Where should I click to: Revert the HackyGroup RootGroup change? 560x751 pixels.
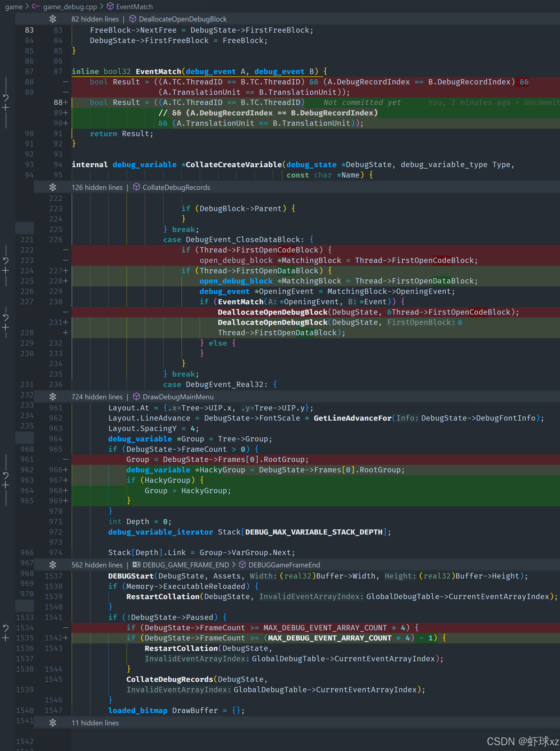point(6,476)
